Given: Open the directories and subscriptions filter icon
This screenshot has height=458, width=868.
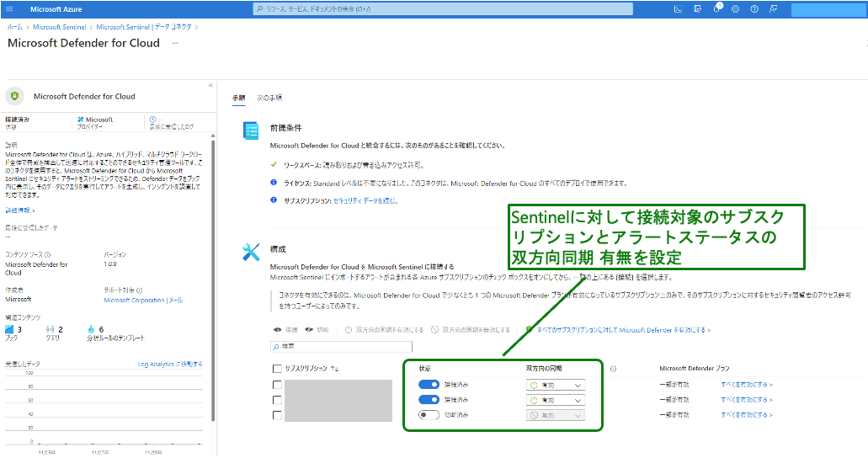Looking at the screenshot, I should pos(697,9).
